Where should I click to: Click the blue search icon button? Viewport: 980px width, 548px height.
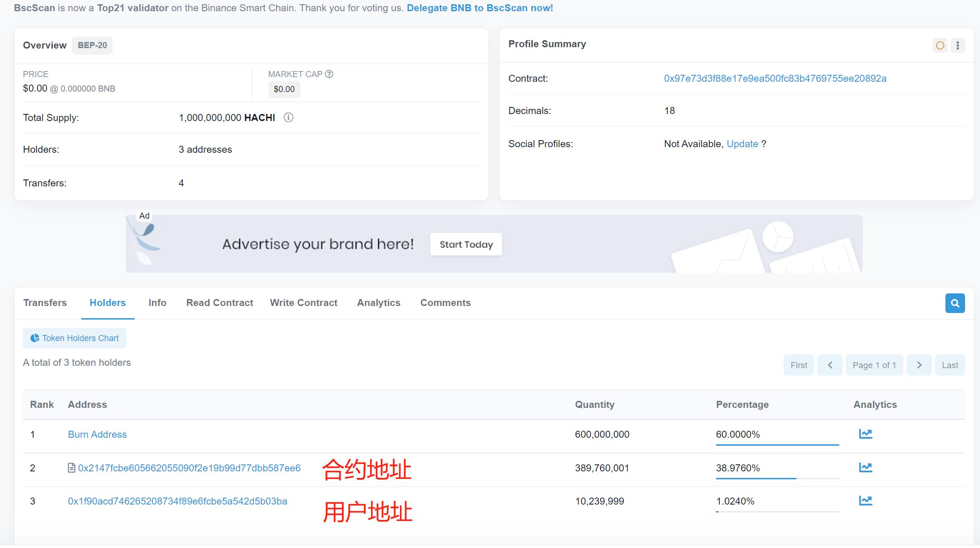[x=955, y=303]
